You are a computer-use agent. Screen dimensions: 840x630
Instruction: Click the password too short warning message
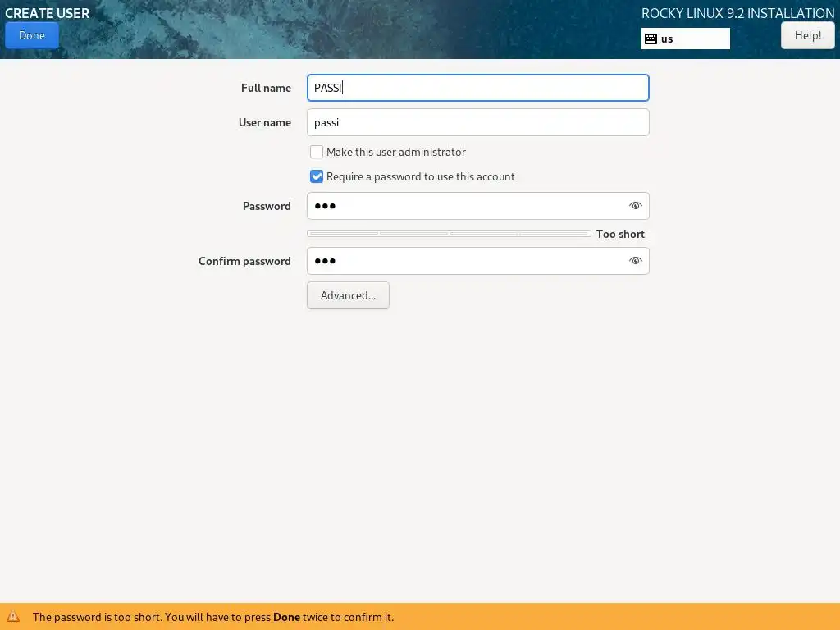coord(213,617)
